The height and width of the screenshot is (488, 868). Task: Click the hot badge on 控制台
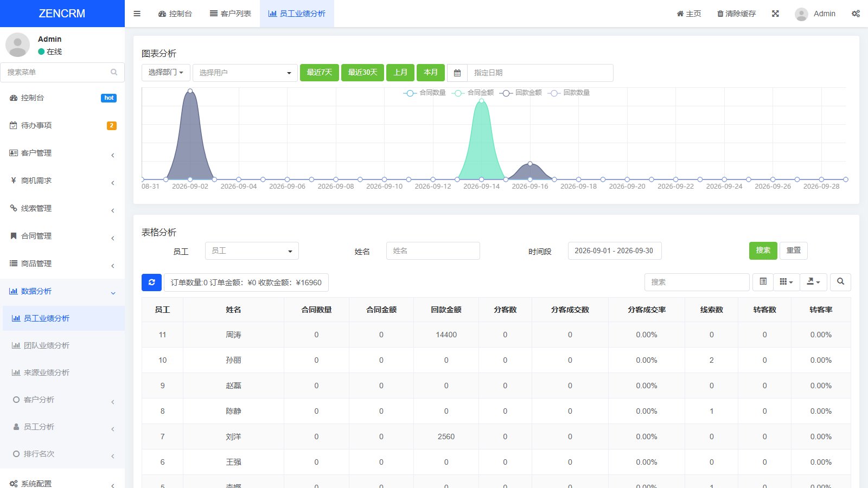coord(108,98)
